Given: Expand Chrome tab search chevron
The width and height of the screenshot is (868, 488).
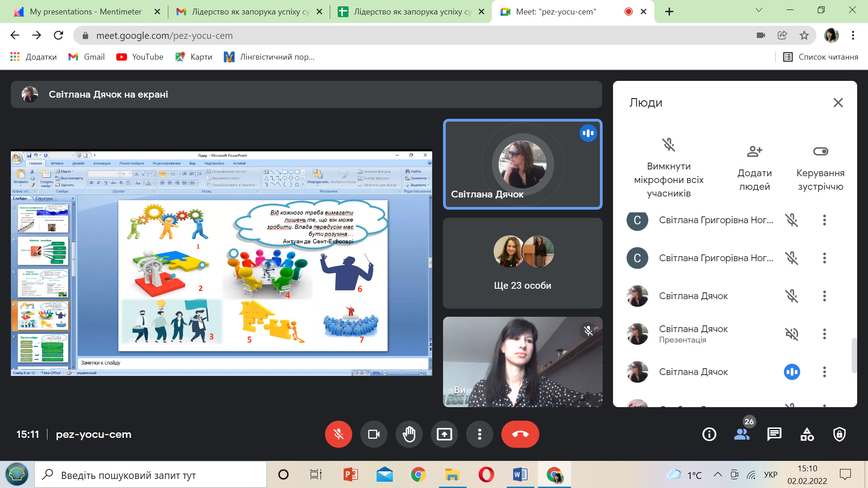Looking at the screenshot, I should click(759, 10).
